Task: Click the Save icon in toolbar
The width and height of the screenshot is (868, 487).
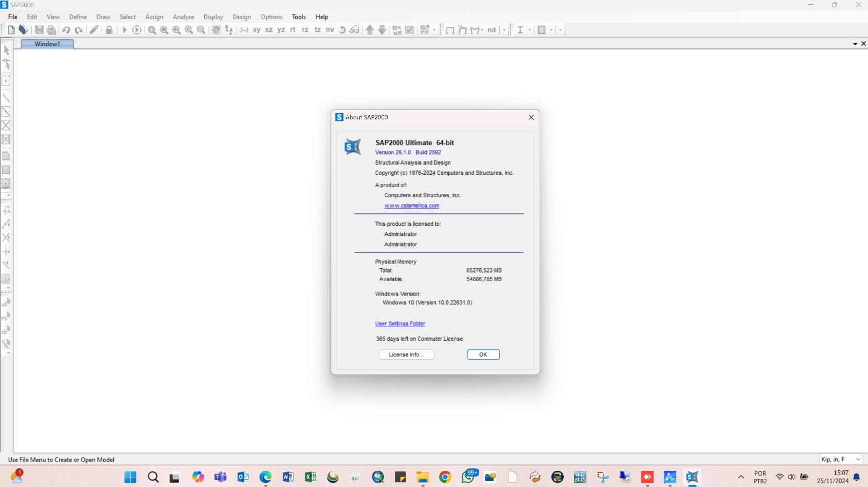Action: point(39,30)
